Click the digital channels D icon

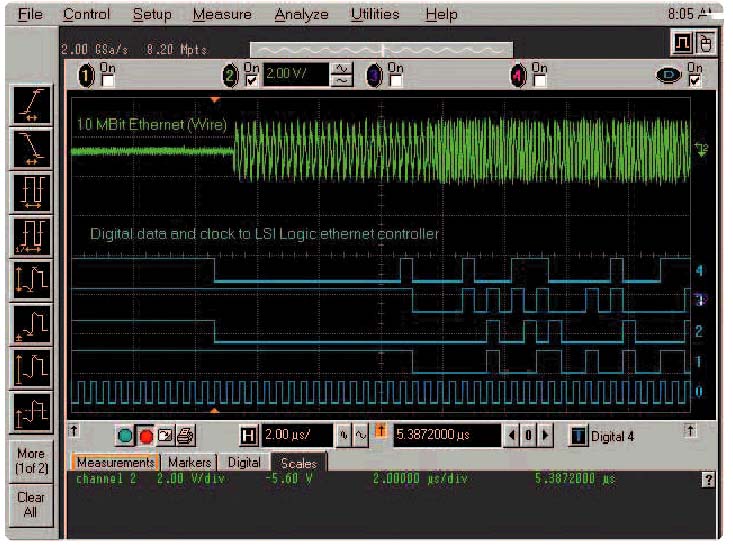[668, 75]
